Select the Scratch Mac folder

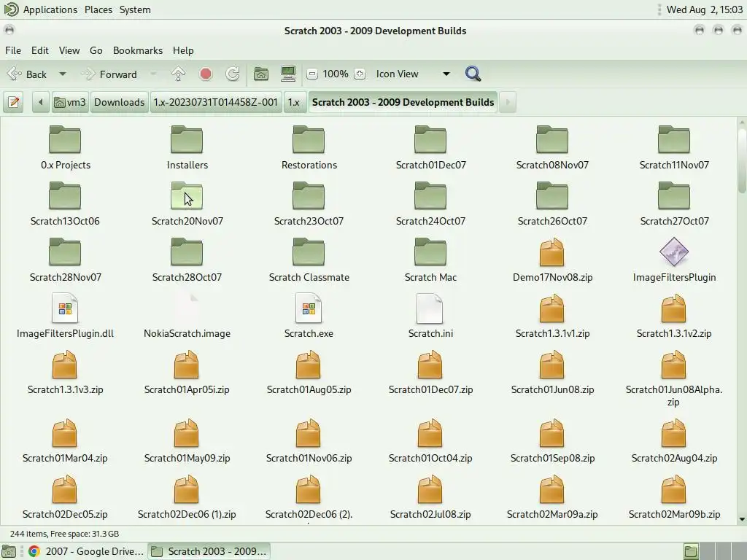pyautogui.click(x=430, y=260)
